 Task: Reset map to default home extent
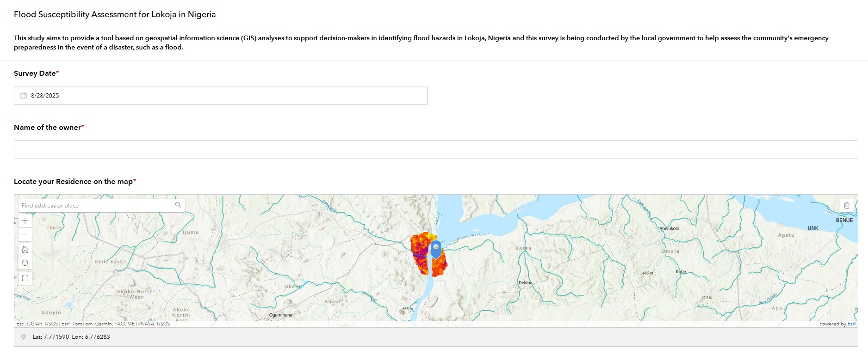25,250
